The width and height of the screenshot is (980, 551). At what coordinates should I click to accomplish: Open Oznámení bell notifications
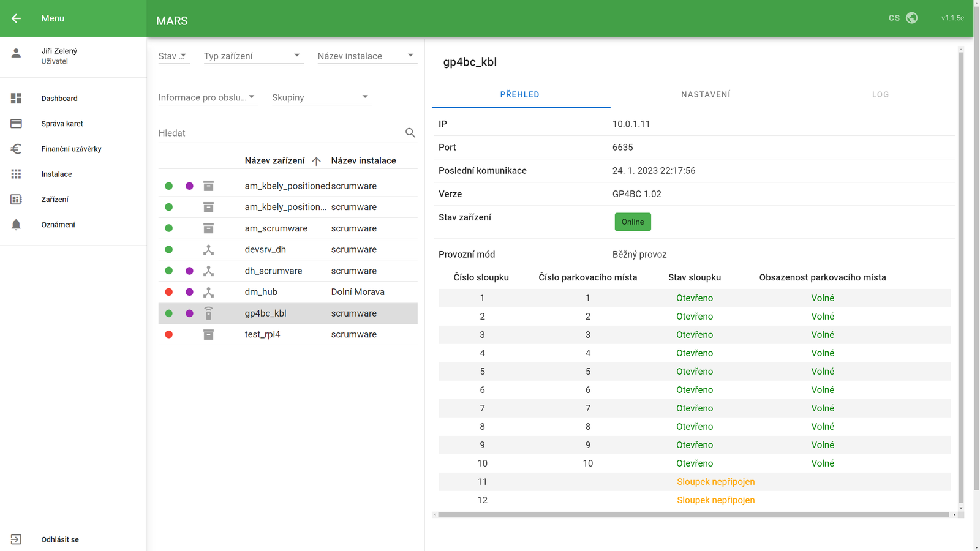point(16,225)
